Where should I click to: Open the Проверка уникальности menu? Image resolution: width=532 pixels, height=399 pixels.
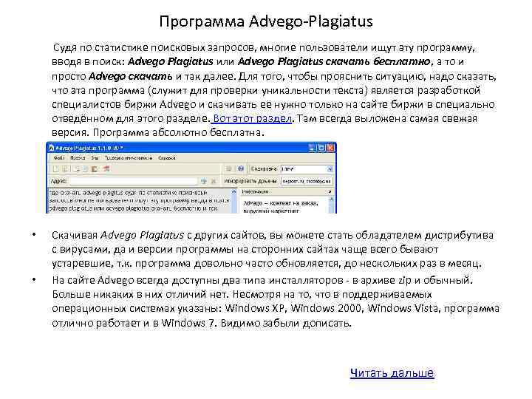pos(129,158)
